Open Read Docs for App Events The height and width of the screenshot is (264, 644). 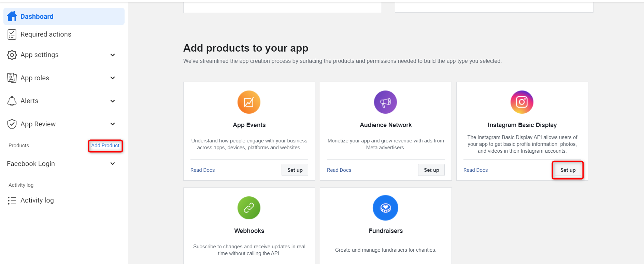203,170
